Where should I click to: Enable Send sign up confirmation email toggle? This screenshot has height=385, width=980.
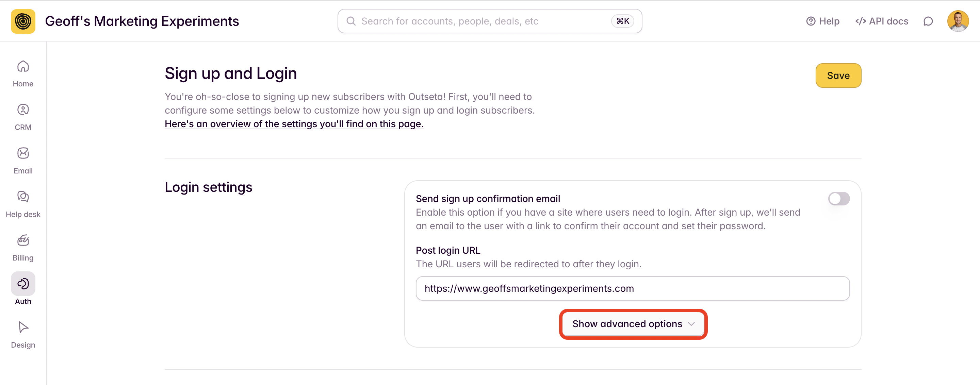838,199
